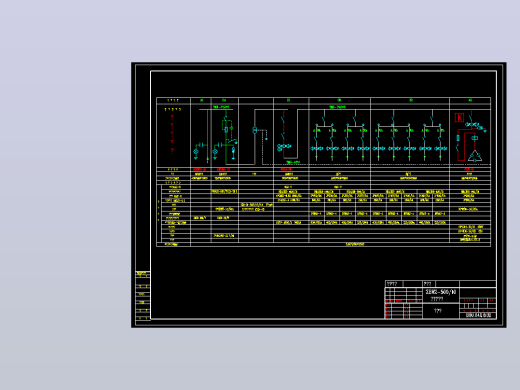Click the title block text ending in 500/10
The image size is (520, 390).
tap(441, 292)
